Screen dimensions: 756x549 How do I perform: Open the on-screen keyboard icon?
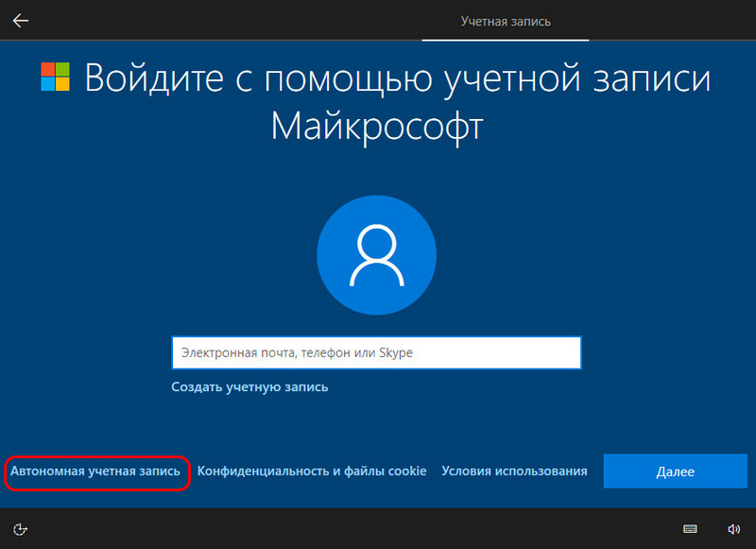click(690, 529)
